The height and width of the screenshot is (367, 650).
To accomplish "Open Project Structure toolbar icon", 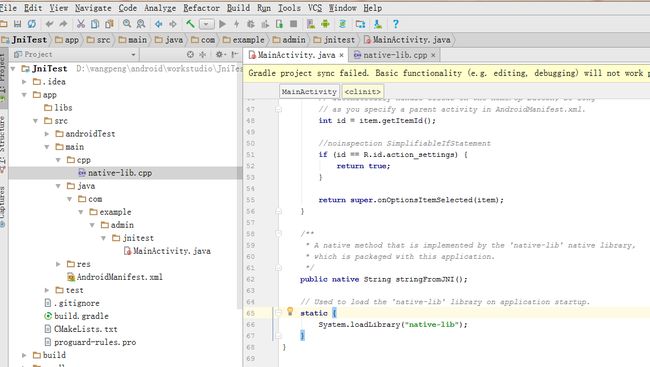I will coord(360,24).
